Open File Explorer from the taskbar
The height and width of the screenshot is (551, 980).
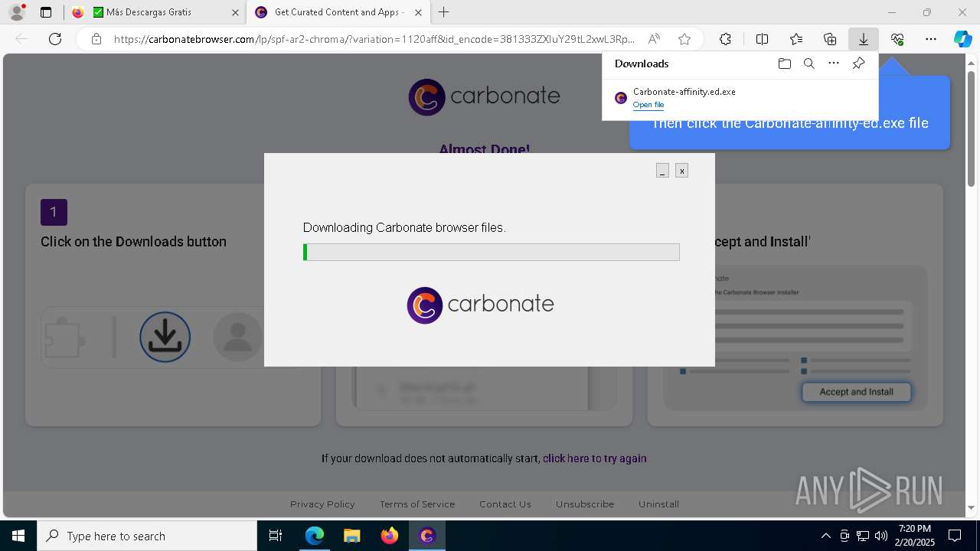point(351,536)
